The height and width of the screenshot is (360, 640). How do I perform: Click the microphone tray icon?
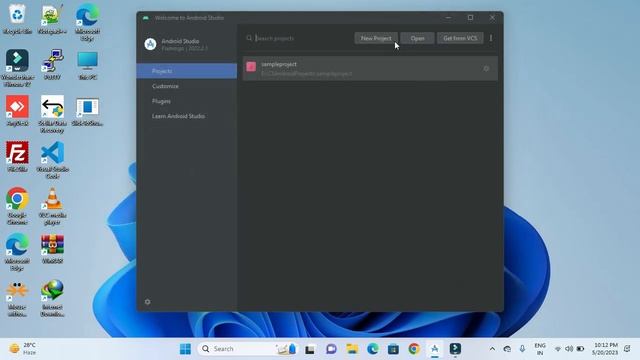(522, 349)
